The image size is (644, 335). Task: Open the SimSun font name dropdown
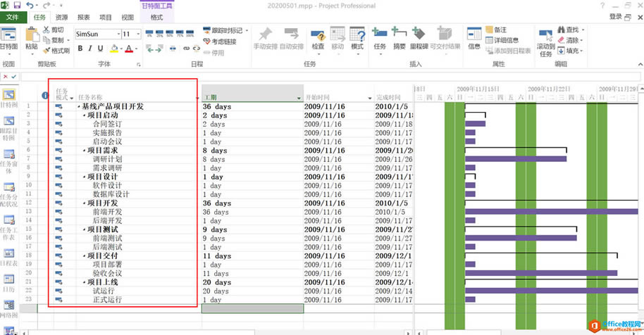(118, 34)
